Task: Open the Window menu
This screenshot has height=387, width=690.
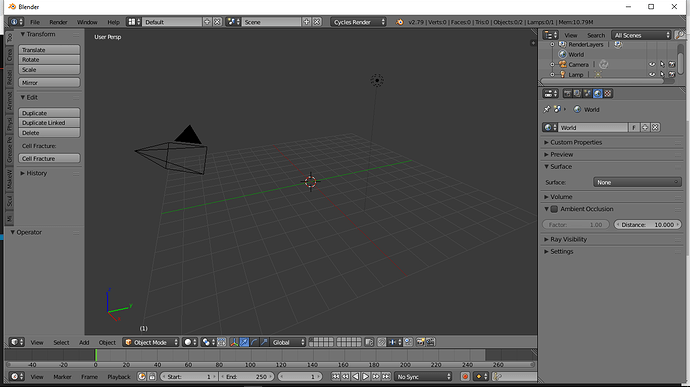Action: click(87, 22)
